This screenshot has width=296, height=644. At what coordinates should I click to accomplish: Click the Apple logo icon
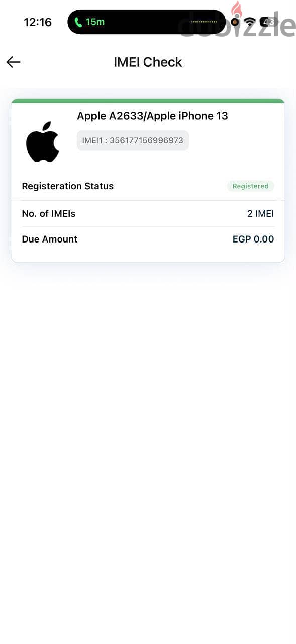pos(43,141)
